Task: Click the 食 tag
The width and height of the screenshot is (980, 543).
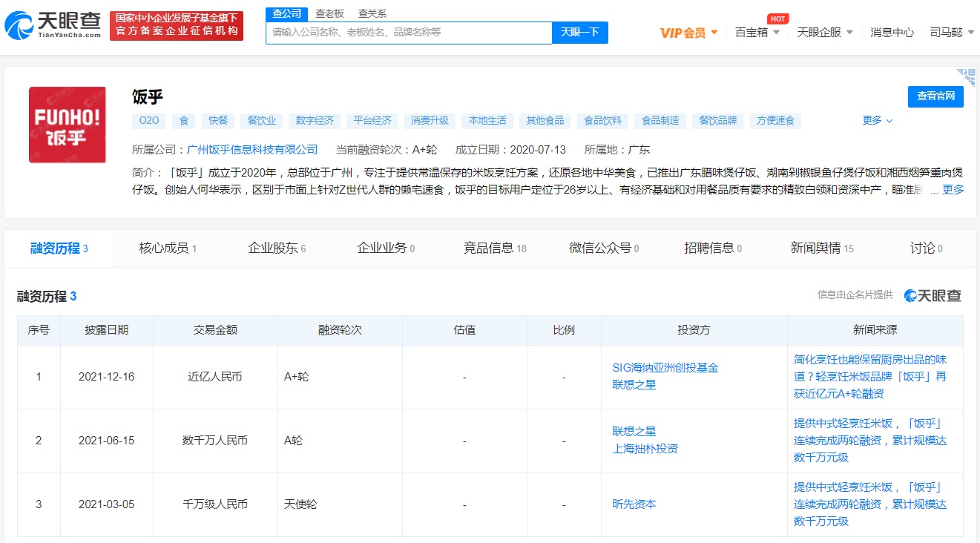Action: point(184,121)
